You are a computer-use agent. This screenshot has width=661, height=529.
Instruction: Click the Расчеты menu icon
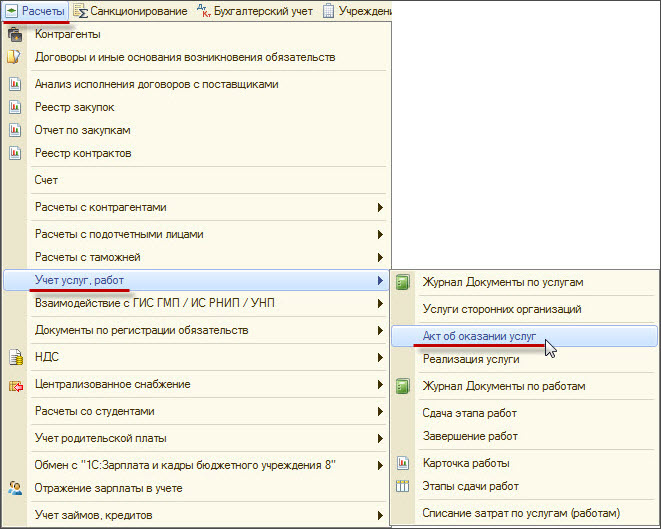11,11
